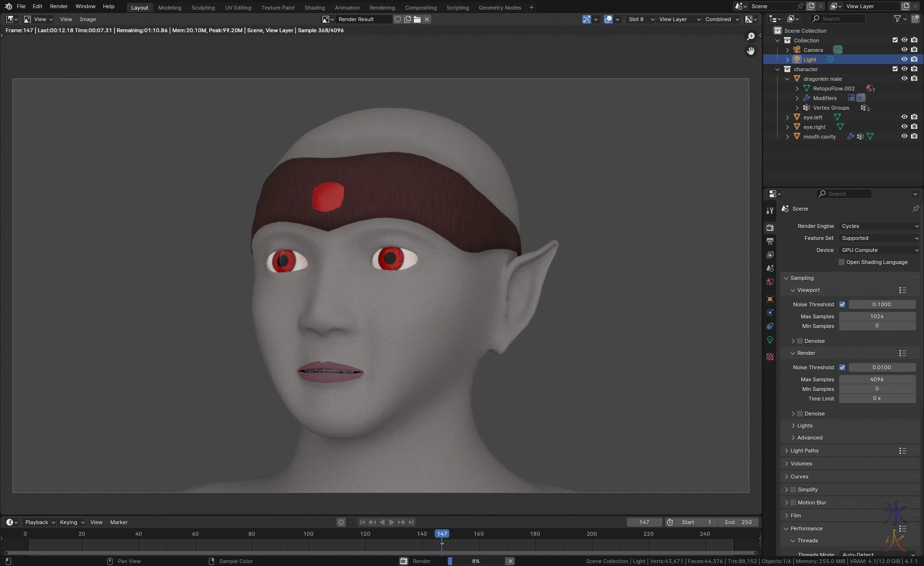This screenshot has width=924, height=566.
Task: Click the Tool properties tab icon
Action: (x=770, y=211)
